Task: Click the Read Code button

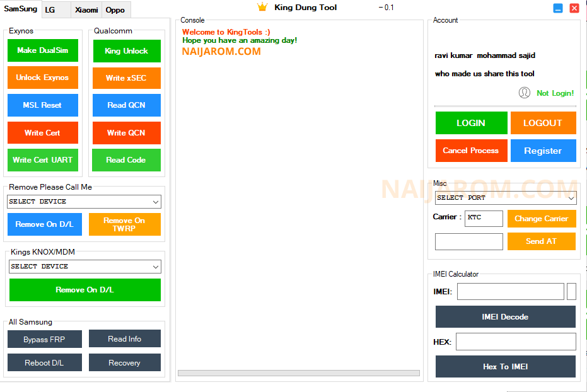Action: click(127, 160)
